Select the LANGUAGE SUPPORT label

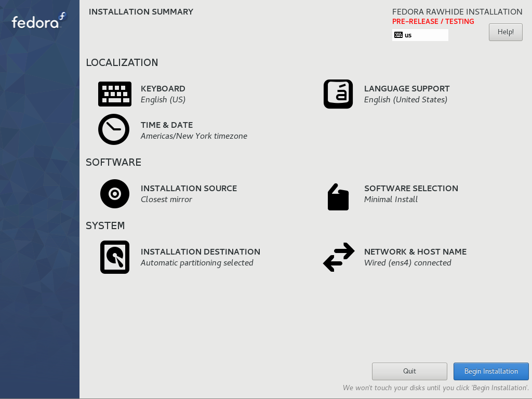(x=407, y=88)
